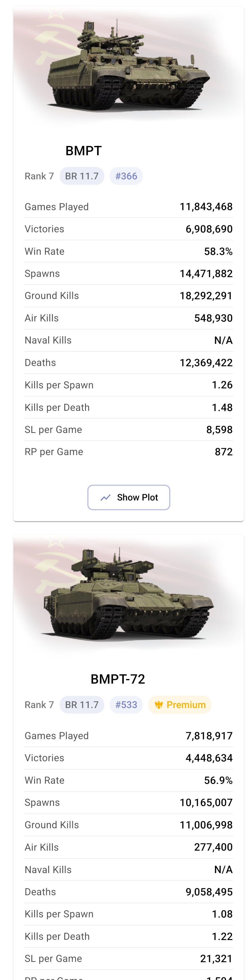The image size is (249, 980).
Task: Click the BMPT Kills per Death row
Action: (x=128, y=407)
